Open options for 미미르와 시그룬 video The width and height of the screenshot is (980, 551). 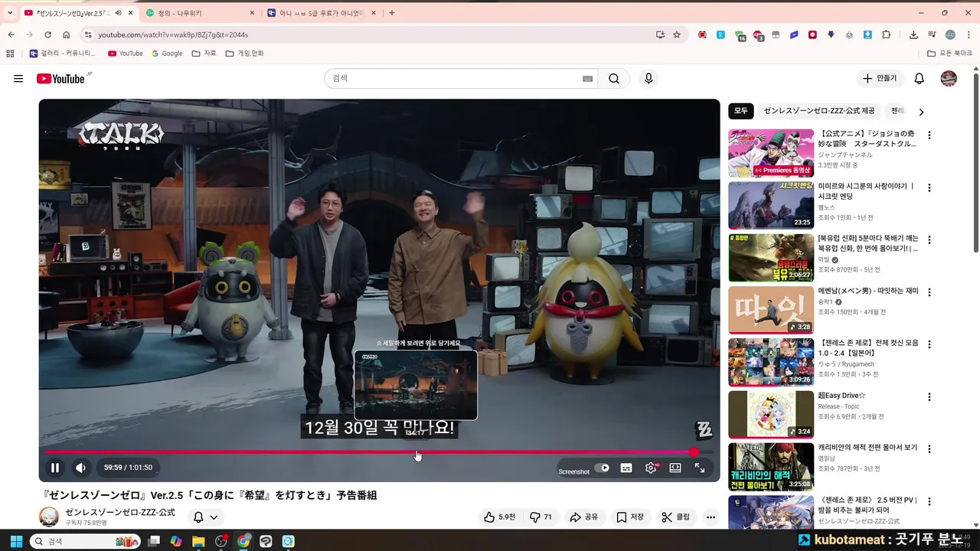click(x=929, y=187)
